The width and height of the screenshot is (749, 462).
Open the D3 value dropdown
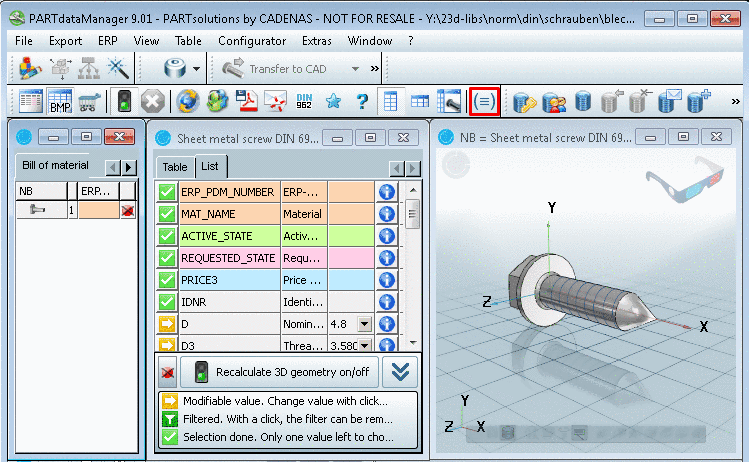click(364, 345)
